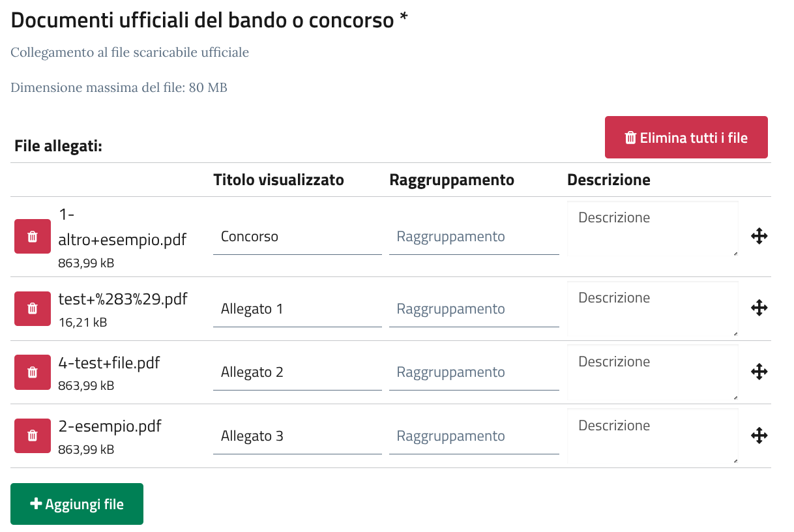The width and height of the screenshot is (794, 532).
Task: Click Raggruppamento field in the Concorso row
Action: (x=474, y=237)
